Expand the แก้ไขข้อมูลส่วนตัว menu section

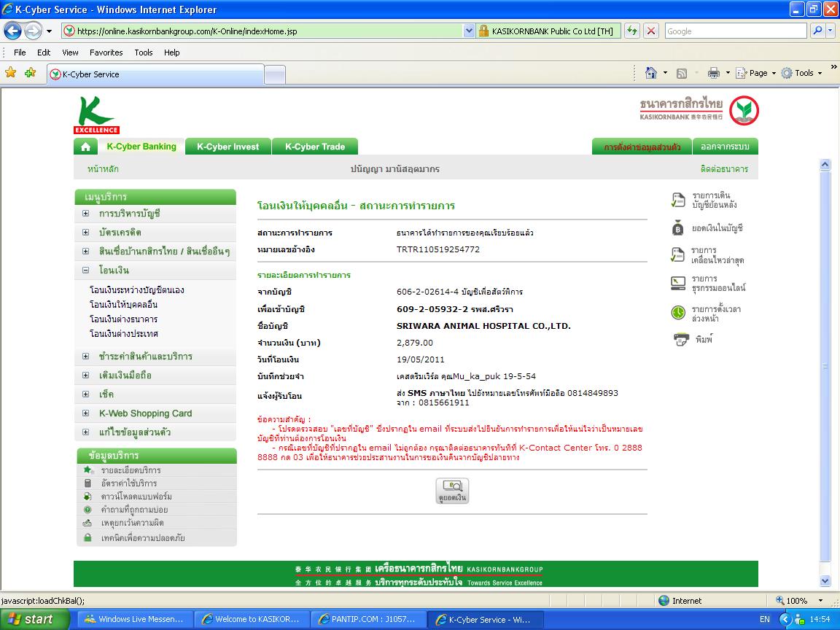86,432
